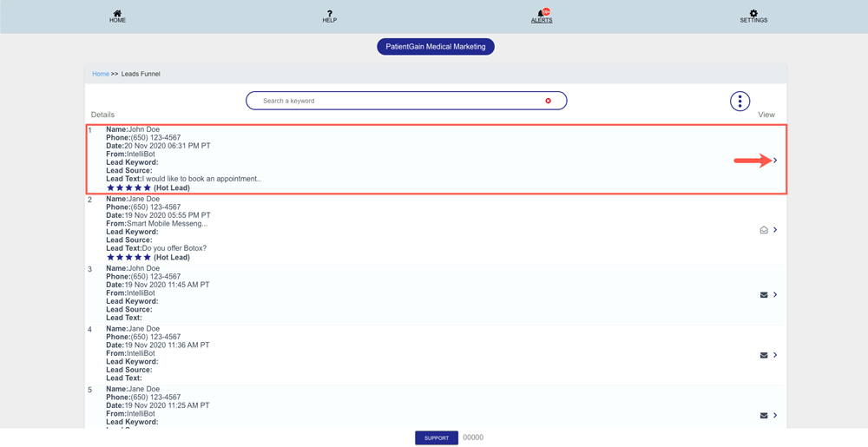
Task: Click the 00000 text beside Support
Action: (473, 437)
